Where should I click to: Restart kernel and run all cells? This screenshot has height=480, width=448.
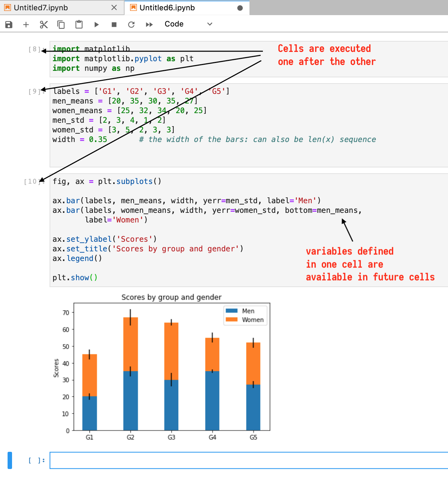pos(149,24)
